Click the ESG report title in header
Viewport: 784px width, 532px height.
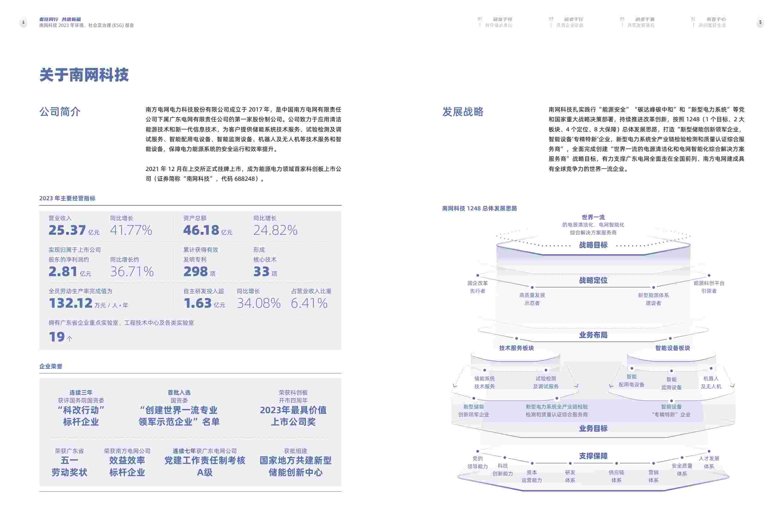86,25
